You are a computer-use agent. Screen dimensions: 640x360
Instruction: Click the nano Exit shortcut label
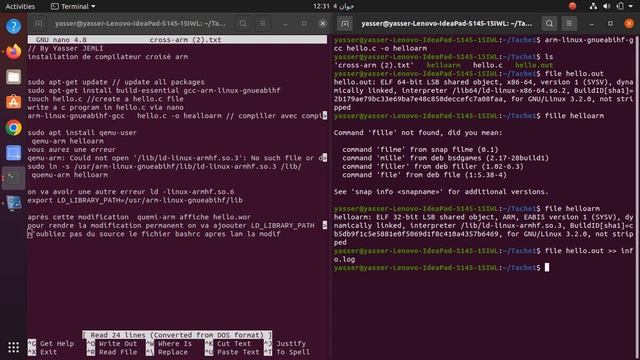click(42, 352)
